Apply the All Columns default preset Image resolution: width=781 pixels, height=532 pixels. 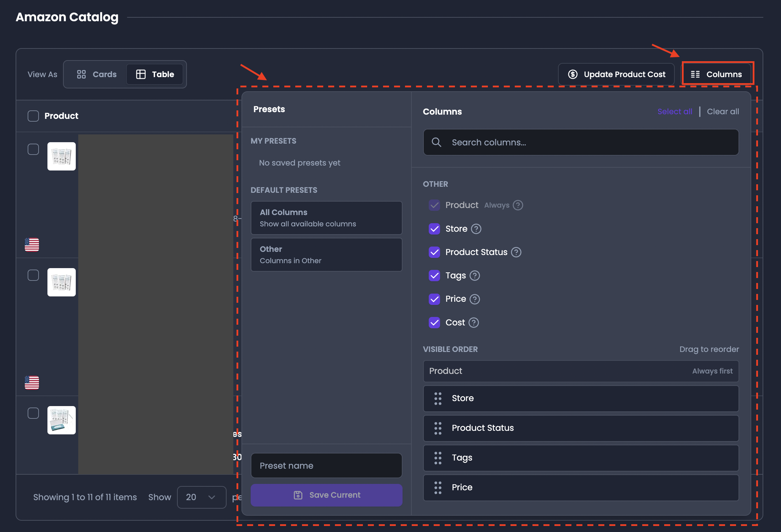pyautogui.click(x=326, y=218)
